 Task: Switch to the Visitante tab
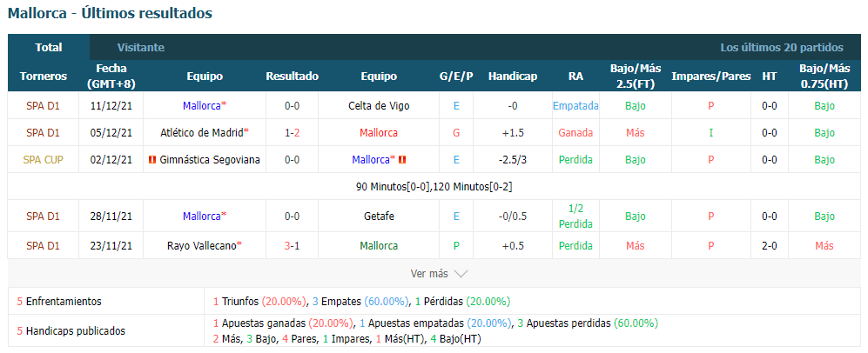pos(141,48)
